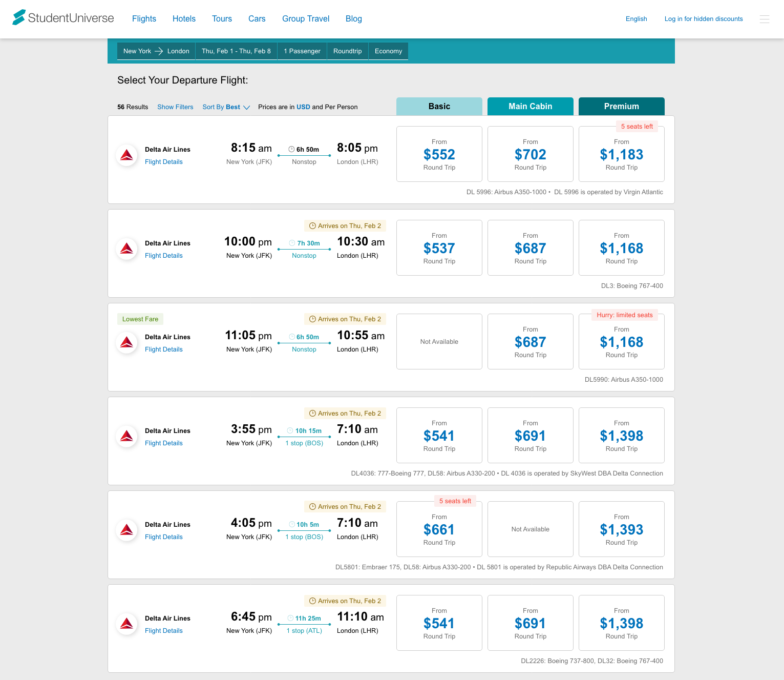Click DL3: Boeing 767-400 aircraft text
Viewport: 784px width, 680px height.
click(632, 286)
